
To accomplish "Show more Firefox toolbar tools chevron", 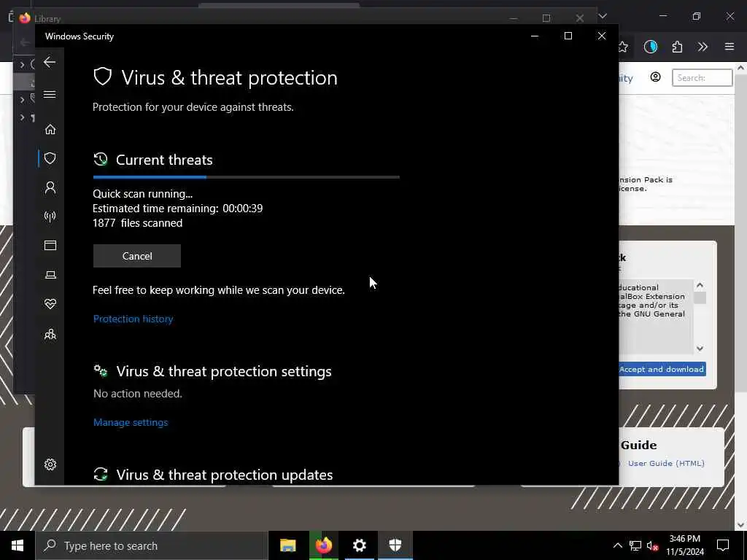I will pos(703,47).
